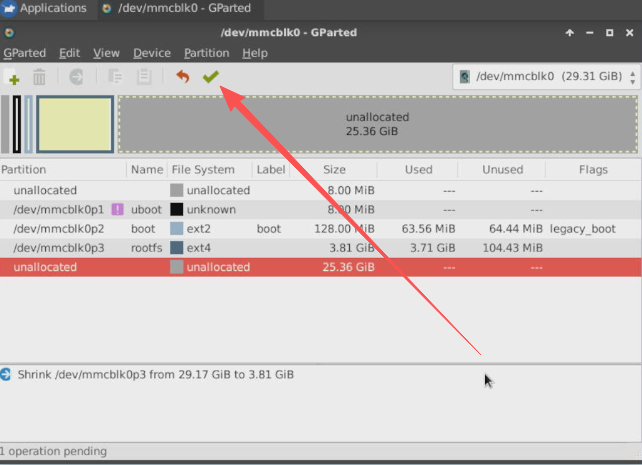Sort by the File System column header
Viewport: 642px width, 465px height.
(x=209, y=169)
